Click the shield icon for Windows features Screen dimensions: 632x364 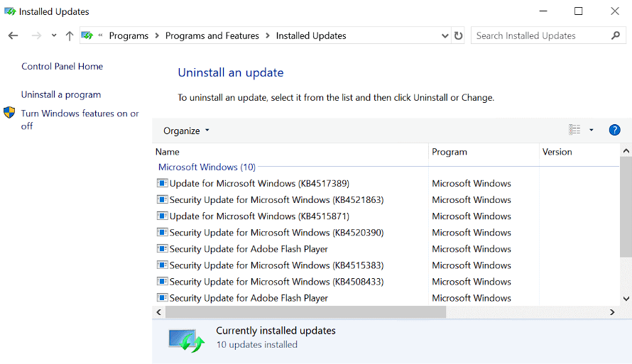coord(9,113)
